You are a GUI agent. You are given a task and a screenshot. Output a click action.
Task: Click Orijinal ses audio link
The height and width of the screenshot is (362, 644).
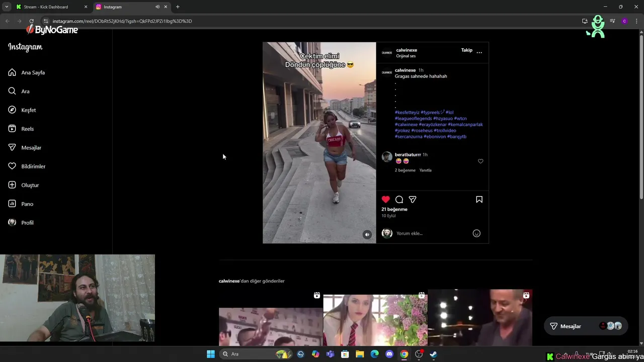[x=406, y=56]
